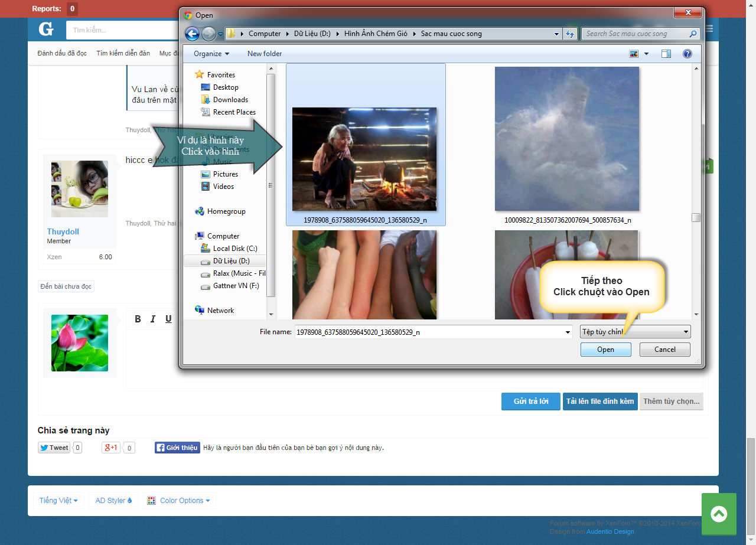The image size is (756, 545).
Task: Click Đánh dấu đã đọc menu item
Action: point(62,53)
